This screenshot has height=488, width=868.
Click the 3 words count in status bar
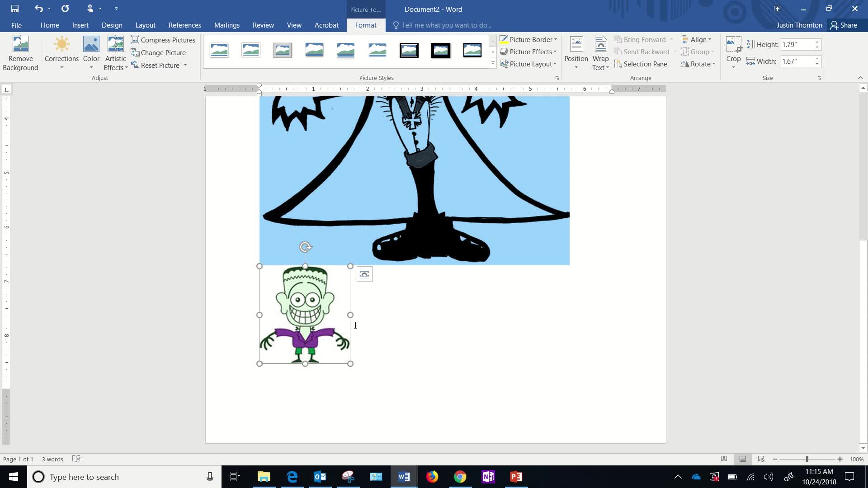tap(52, 459)
